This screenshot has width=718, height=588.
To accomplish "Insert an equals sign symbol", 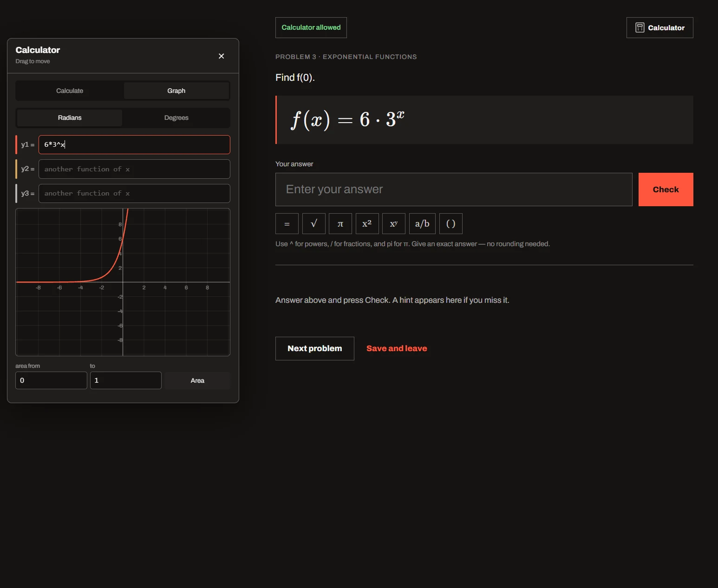I will click(287, 223).
